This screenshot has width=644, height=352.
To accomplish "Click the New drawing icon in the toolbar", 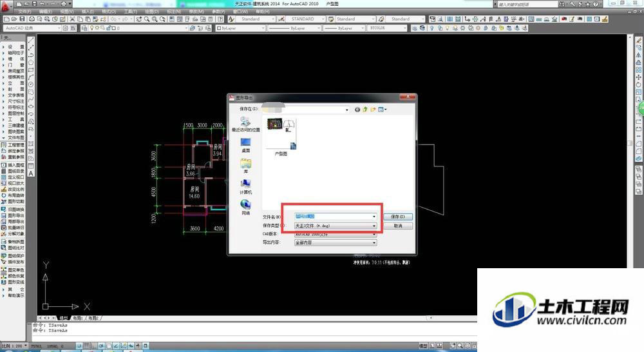I will point(6,19).
